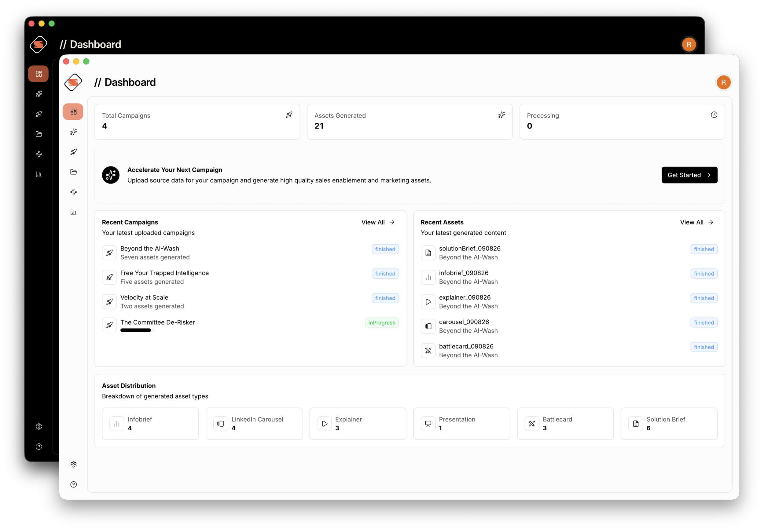This screenshot has height=532, width=764.
Task: Open folder assets icon in light sidebar
Action: click(74, 172)
